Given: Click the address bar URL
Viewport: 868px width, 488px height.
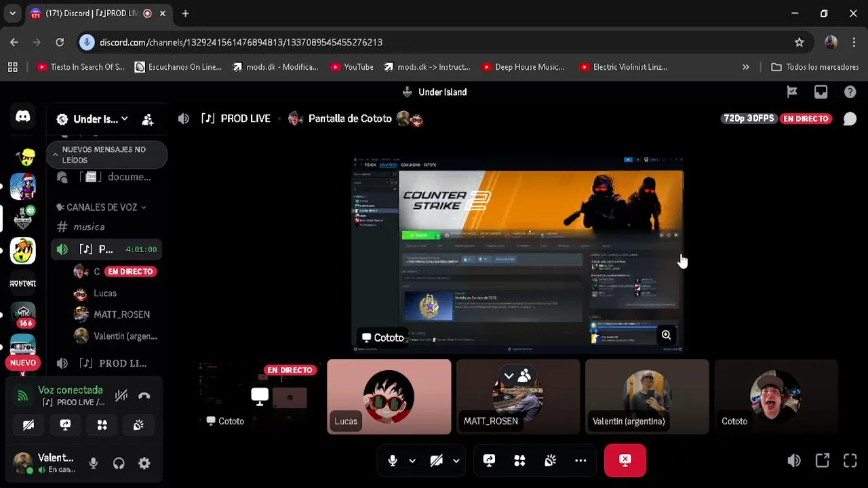Looking at the screenshot, I should [241, 42].
